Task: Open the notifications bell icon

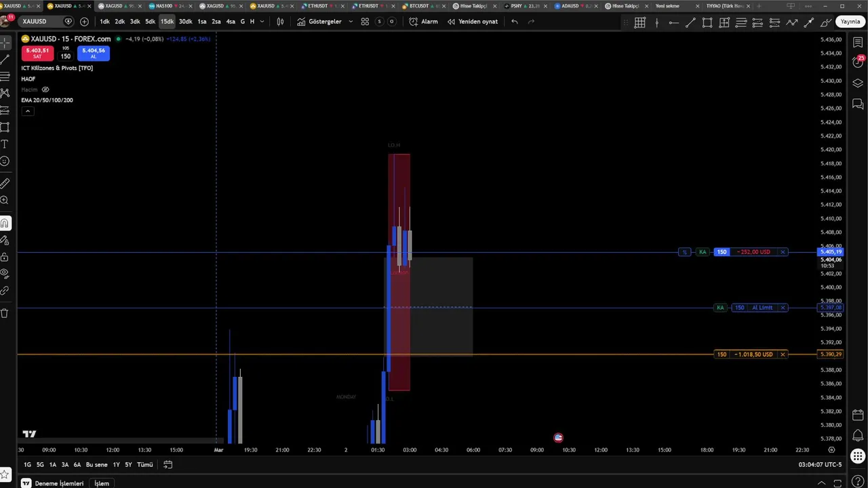Action: (858, 435)
